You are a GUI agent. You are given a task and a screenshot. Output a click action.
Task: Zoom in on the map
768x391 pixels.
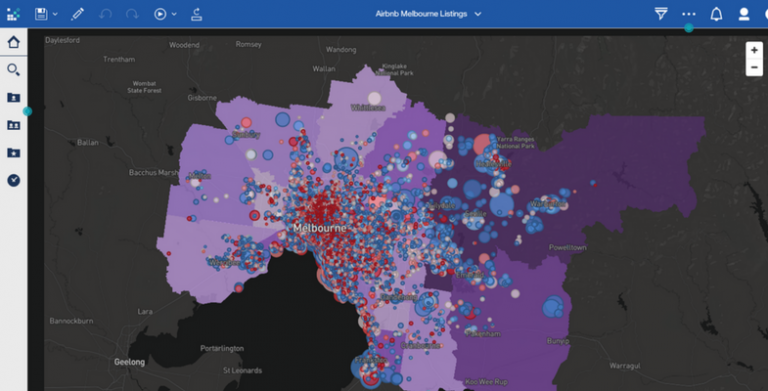pyautogui.click(x=754, y=50)
